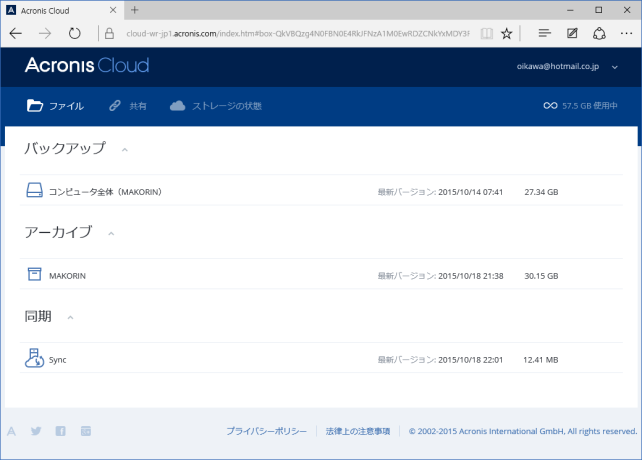Open the third social footer icon
The width and height of the screenshot is (642, 460).
pyautogui.click(x=86, y=431)
